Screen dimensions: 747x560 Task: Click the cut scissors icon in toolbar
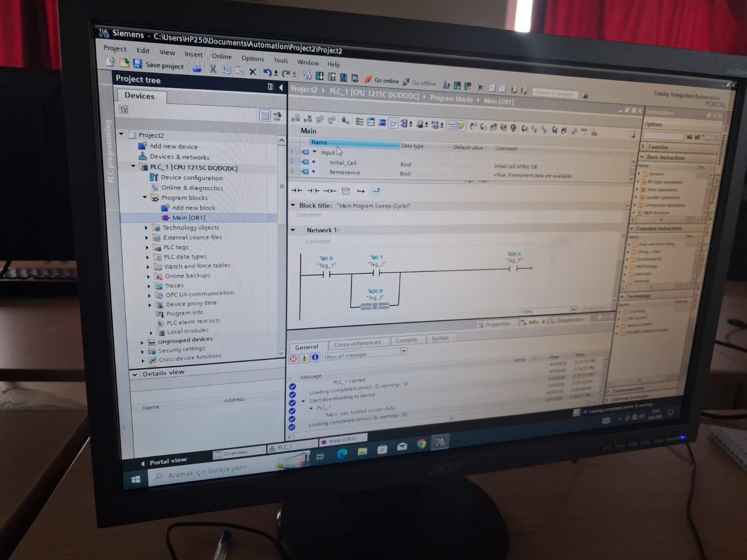click(x=213, y=69)
